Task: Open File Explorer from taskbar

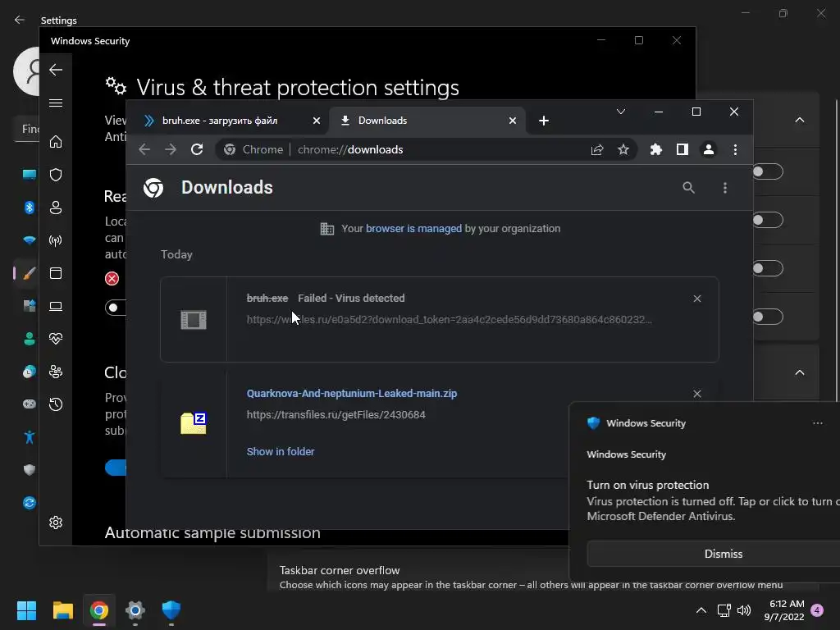Action: click(62, 610)
